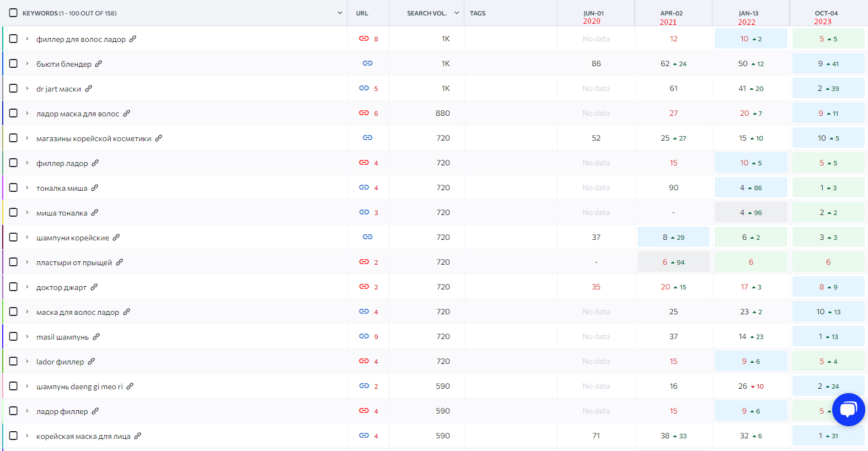The image size is (868, 451).
Task: Click the Tags column header
Action: pos(478,13)
